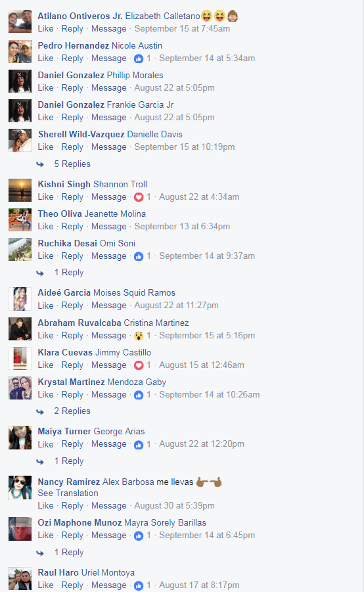Click the like reaction icon on Raul Haro's comment
This screenshot has width=364, height=592.
pos(139,585)
